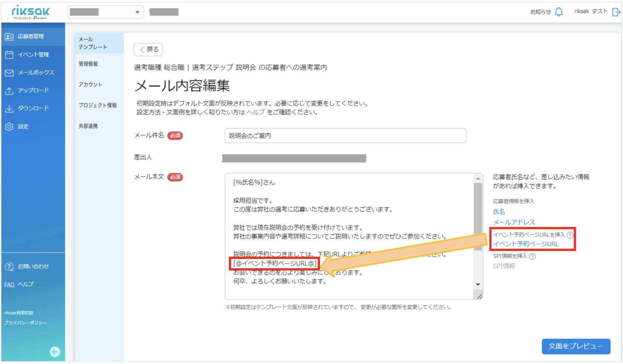Collapse the sidebar with the arrow circle
The width and height of the screenshot is (623, 364).
click(55, 352)
